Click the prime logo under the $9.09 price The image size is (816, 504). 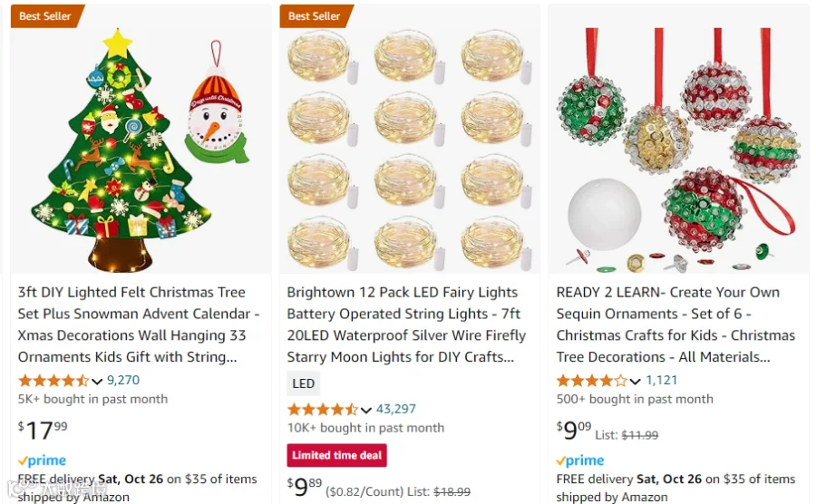580,460
